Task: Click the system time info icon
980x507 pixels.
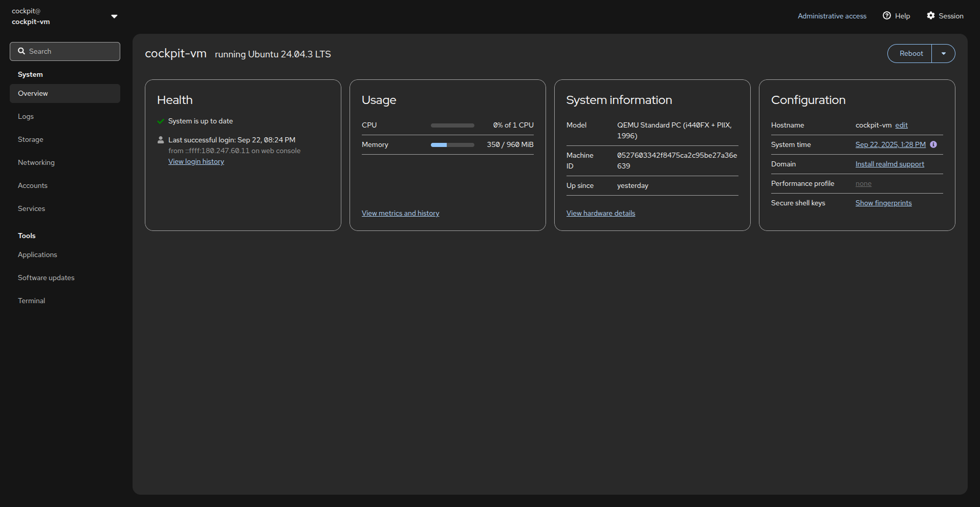Action: pyautogui.click(x=933, y=144)
